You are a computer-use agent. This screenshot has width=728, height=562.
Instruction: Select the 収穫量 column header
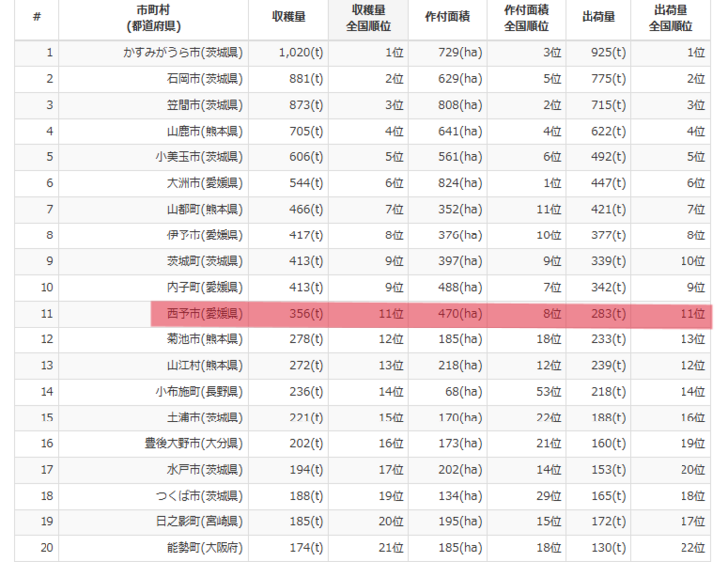288,17
